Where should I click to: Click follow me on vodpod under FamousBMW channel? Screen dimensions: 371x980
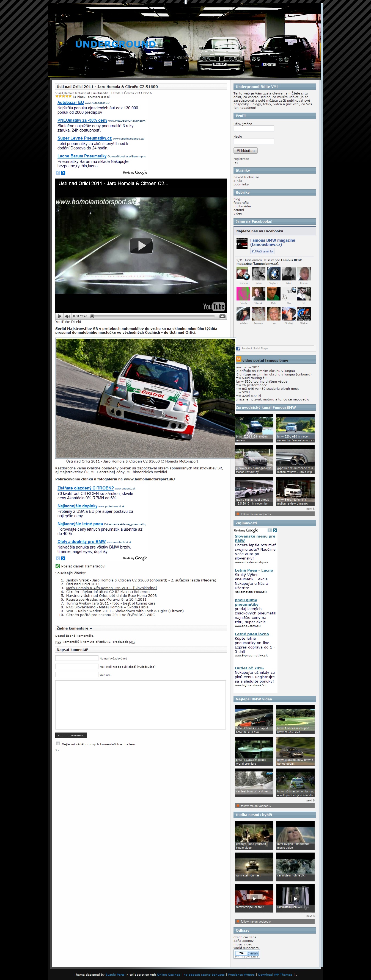(x=255, y=514)
